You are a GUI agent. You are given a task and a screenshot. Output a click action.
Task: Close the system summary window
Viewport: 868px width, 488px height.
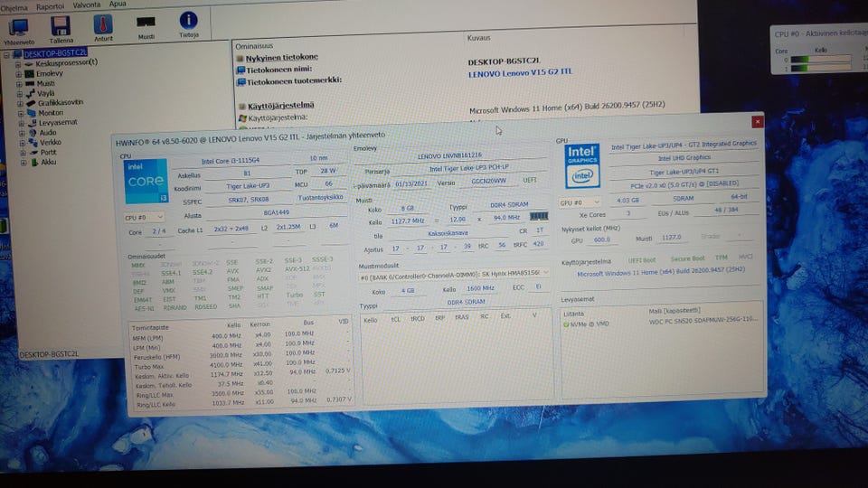coord(758,122)
